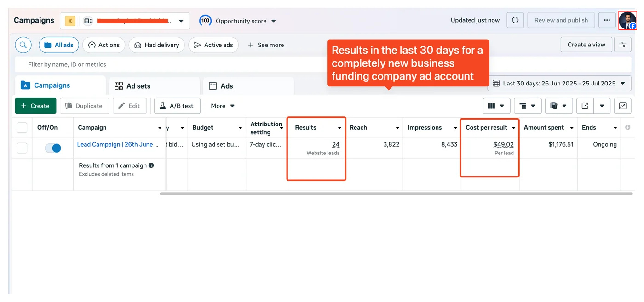644x302 pixels.
Task: Check the select-all checkbox in table header
Action: [x=22, y=128]
